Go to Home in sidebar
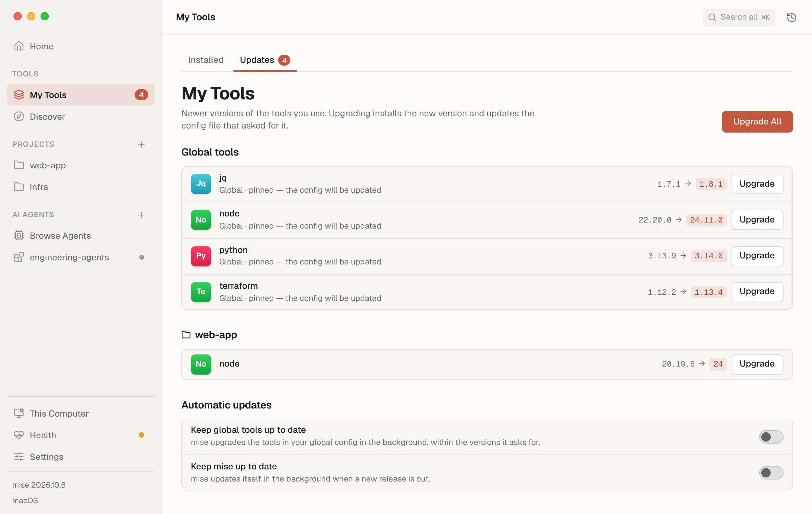The height and width of the screenshot is (514, 812). (81, 46)
